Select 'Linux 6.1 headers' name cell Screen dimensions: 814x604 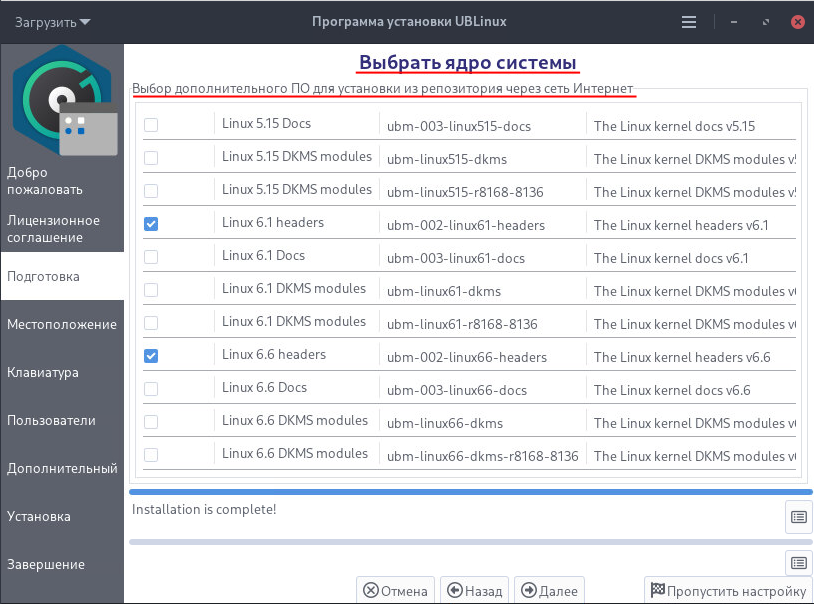pos(273,222)
